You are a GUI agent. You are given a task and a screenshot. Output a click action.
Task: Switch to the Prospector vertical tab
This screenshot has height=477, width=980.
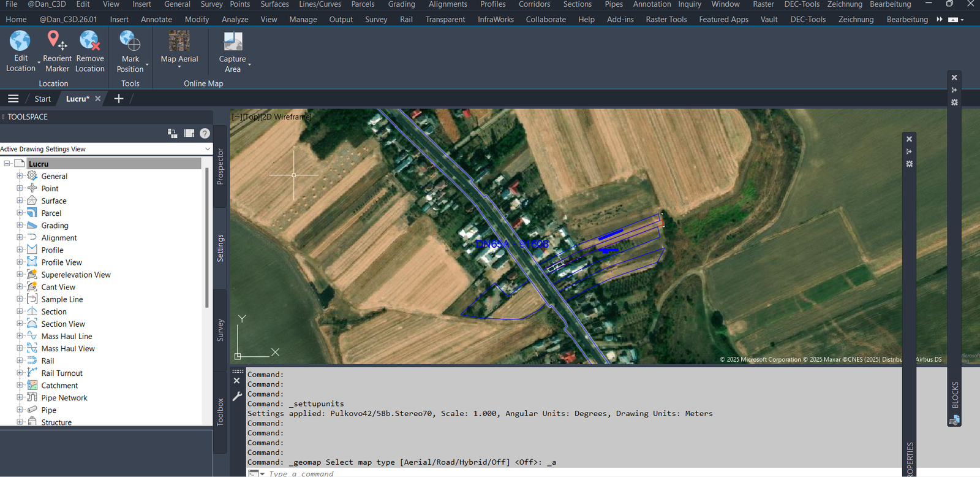(221, 166)
